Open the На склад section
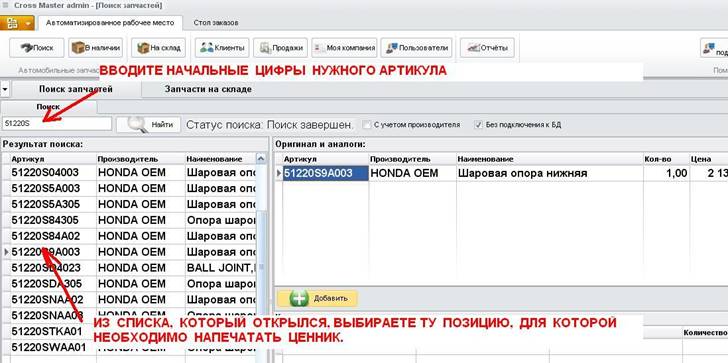This screenshot has height=363, width=728. pos(159,47)
